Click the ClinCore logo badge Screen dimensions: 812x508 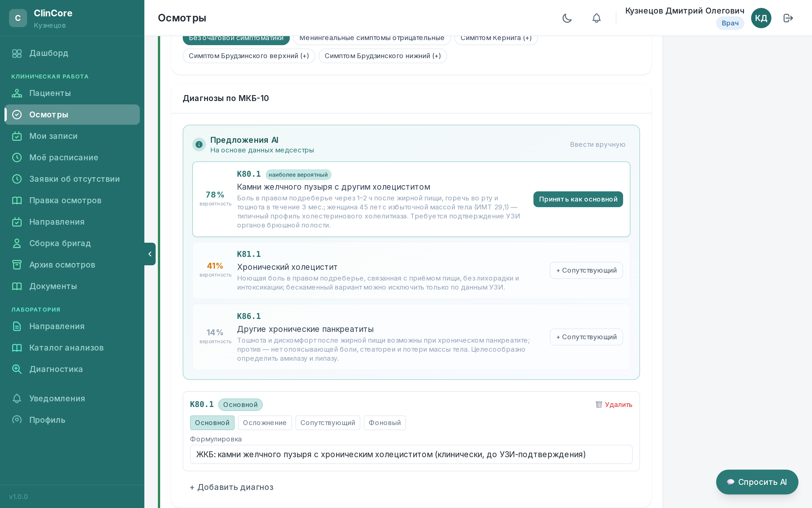[18, 18]
